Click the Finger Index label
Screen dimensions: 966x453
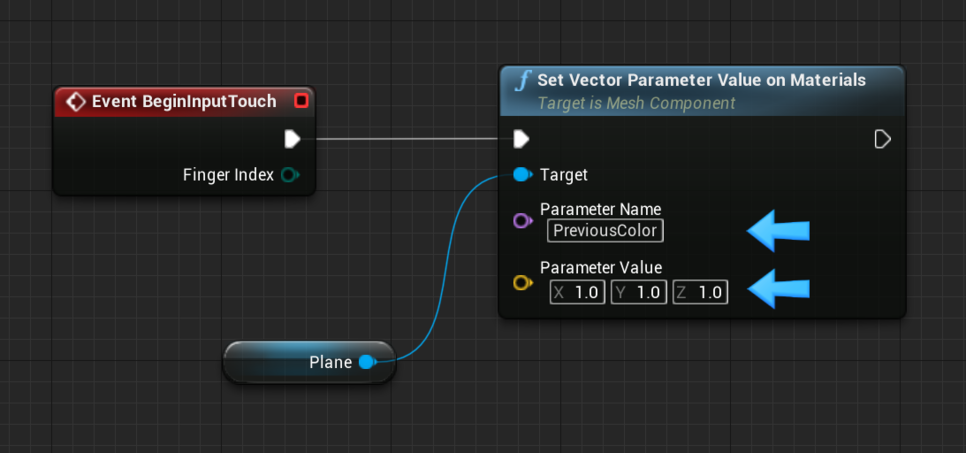[x=228, y=175]
